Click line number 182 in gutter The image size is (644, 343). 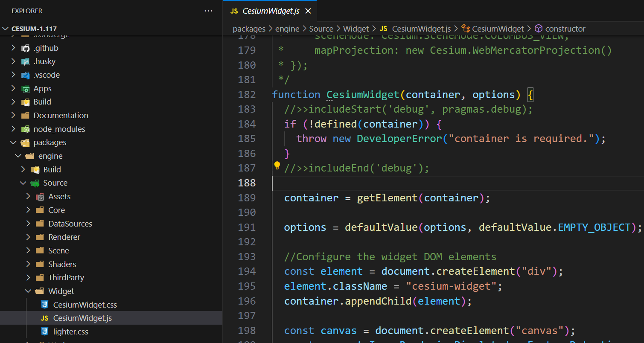pos(247,95)
